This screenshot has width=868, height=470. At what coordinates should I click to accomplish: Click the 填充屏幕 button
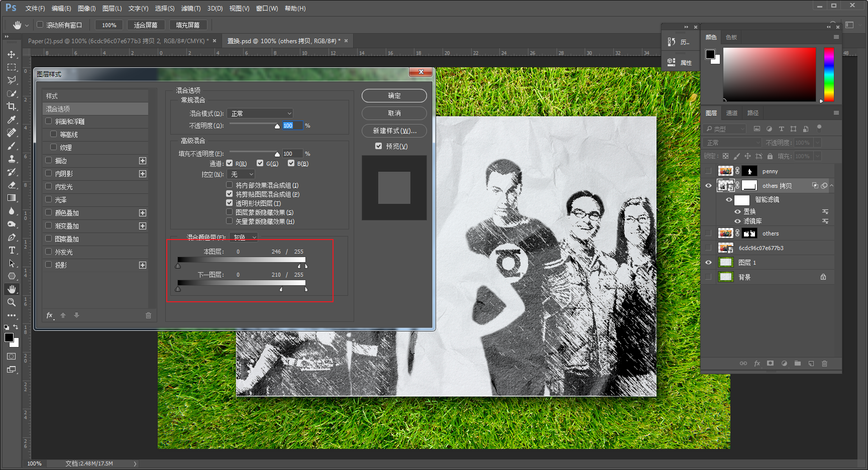[188, 25]
